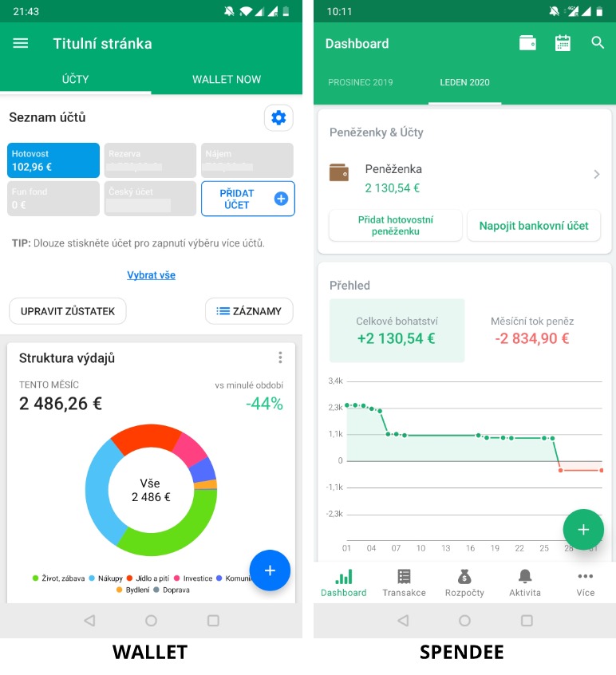Tap Android recents button under Wallet screen
The height and width of the screenshot is (675, 616).
tap(213, 620)
